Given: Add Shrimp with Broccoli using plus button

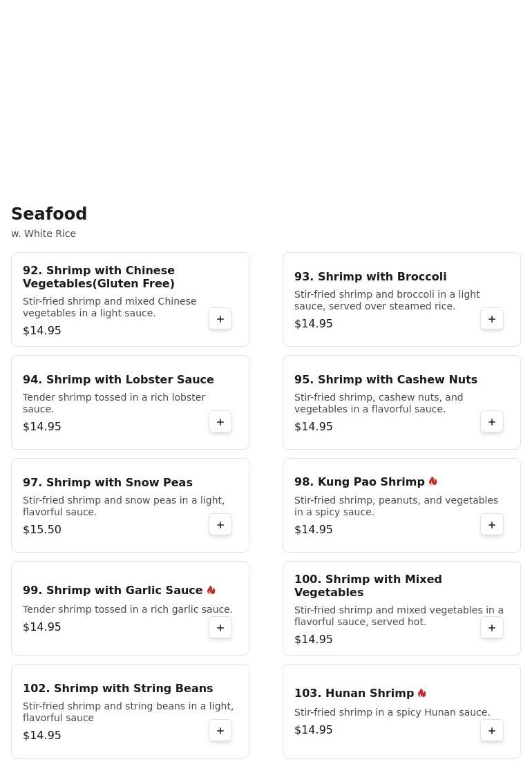Looking at the screenshot, I should (492, 319).
